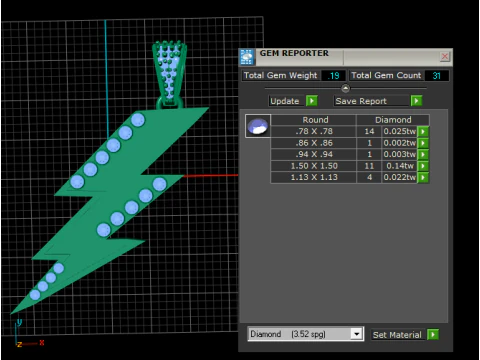Select the topmost gem on the lightning bolt
480x360 pixels.
tap(138, 120)
